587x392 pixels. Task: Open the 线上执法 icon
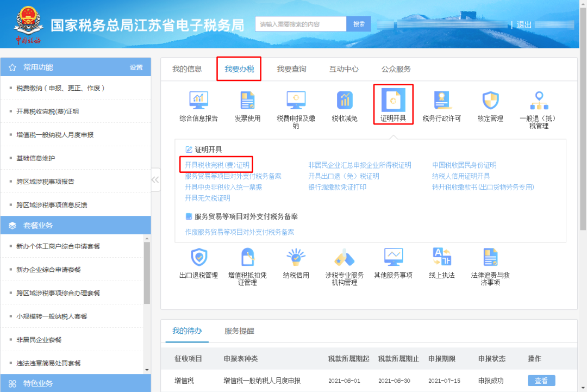(442, 257)
